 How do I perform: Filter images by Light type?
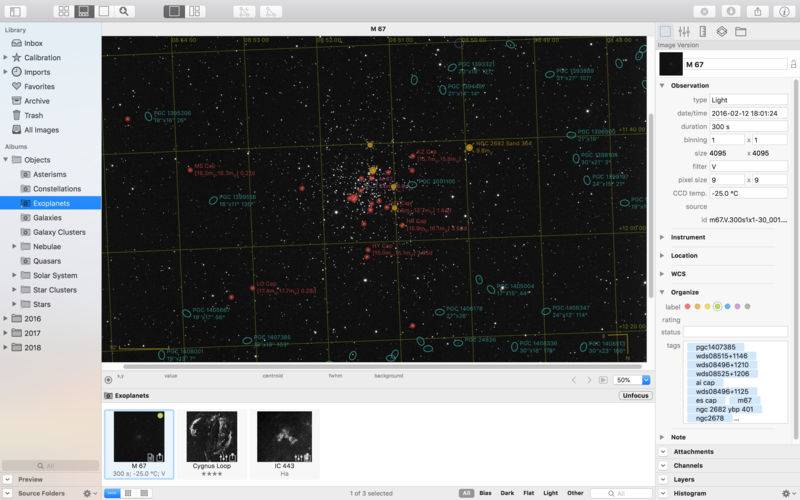click(551, 493)
